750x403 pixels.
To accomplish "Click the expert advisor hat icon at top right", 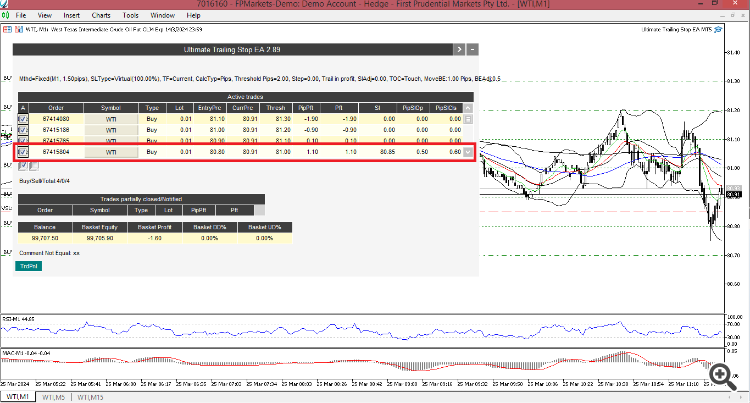I will (717, 30).
